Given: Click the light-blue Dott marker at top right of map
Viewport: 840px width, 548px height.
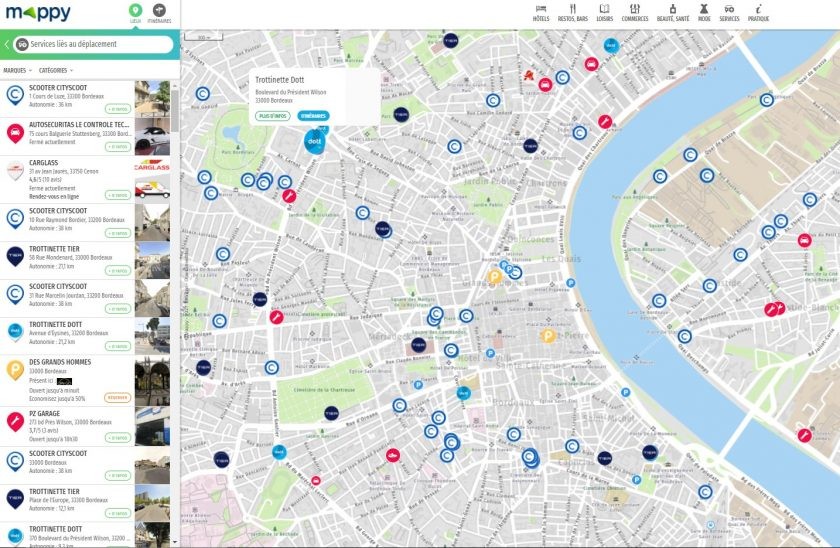Looking at the screenshot, I should pos(611,46).
